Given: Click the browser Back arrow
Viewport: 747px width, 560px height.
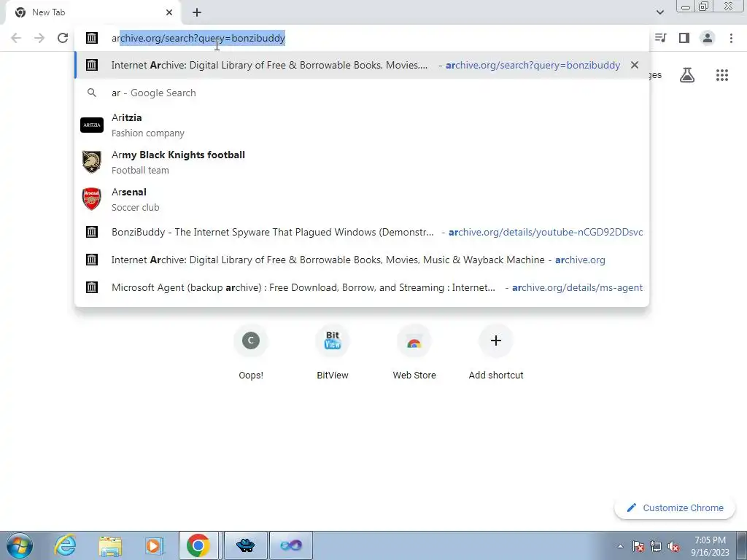Looking at the screenshot, I should click(x=16, y=38).
